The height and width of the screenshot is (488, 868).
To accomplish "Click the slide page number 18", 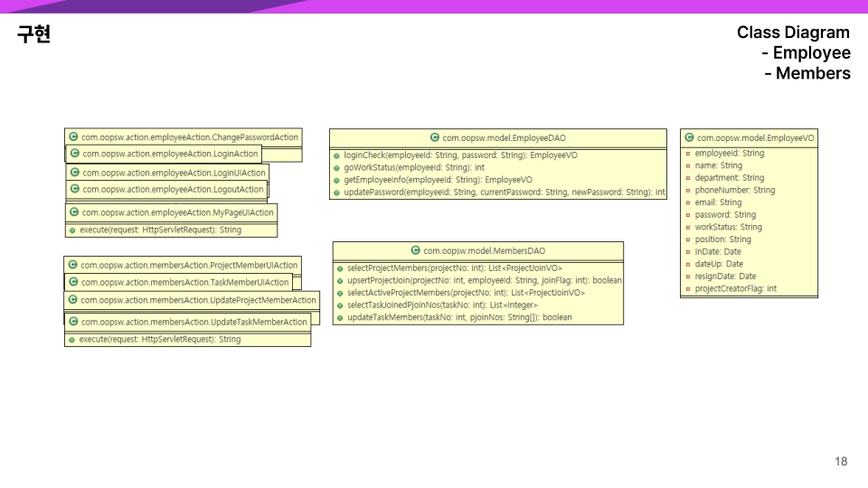I will coord(841,462).
